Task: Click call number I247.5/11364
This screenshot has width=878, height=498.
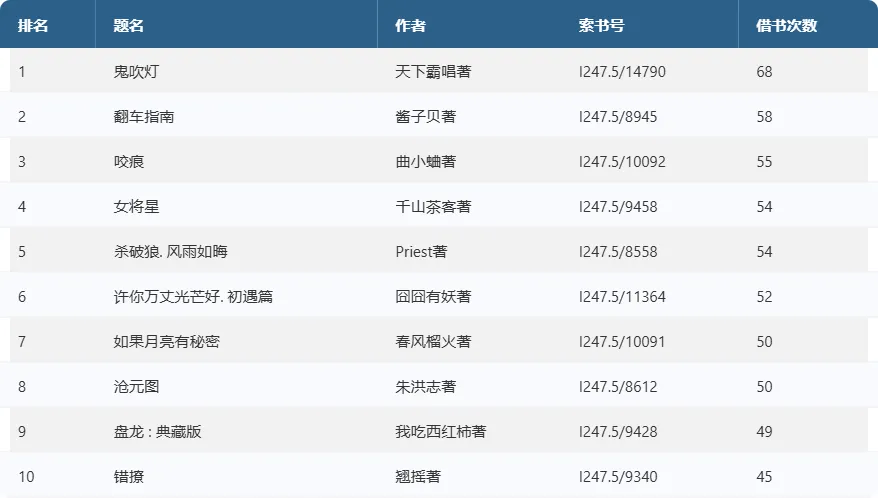Action: (x=622, y=297)
